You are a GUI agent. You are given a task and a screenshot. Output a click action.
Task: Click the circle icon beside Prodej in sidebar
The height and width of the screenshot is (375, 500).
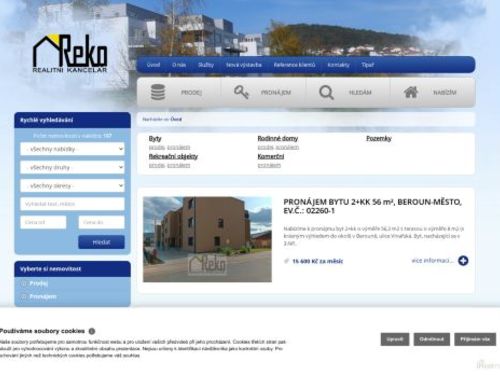(x=24, y=283)
